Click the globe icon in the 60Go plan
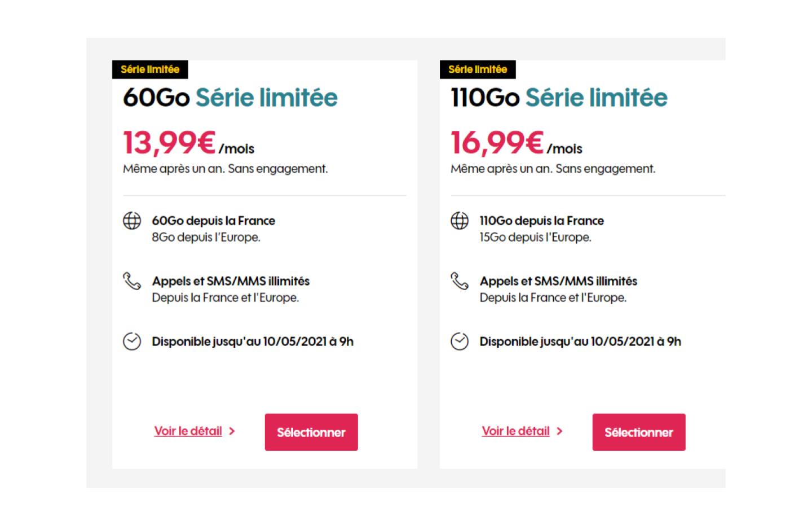Viewport: 812px width, 526px height. tap(132, 221)
